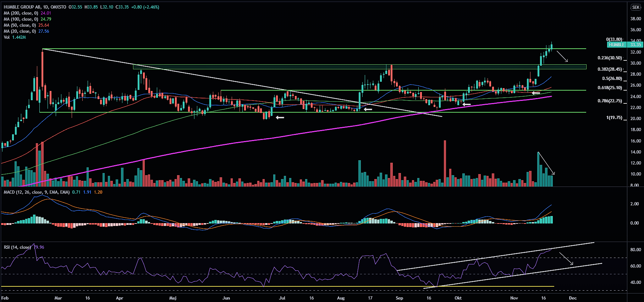This screenshot has height=302, width=644.
Task: Click the thick left arrow in mid-August
Action: pyautogui.click(x=368, y=109)
